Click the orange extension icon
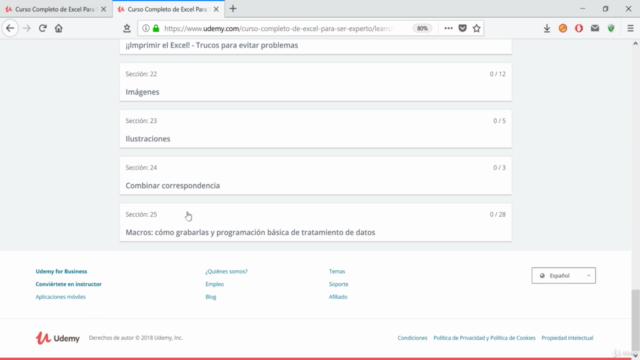The height and width of the screenshot is (360, 640). (563, 28)
